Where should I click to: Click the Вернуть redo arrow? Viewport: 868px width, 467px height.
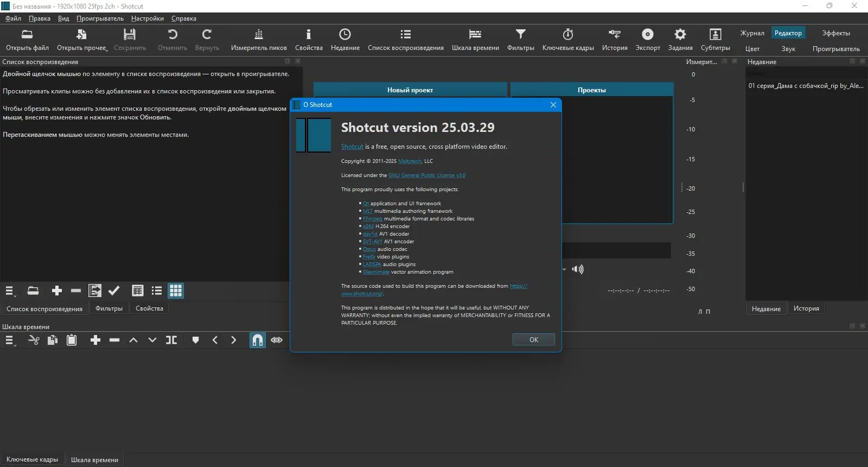click(207, 35)
